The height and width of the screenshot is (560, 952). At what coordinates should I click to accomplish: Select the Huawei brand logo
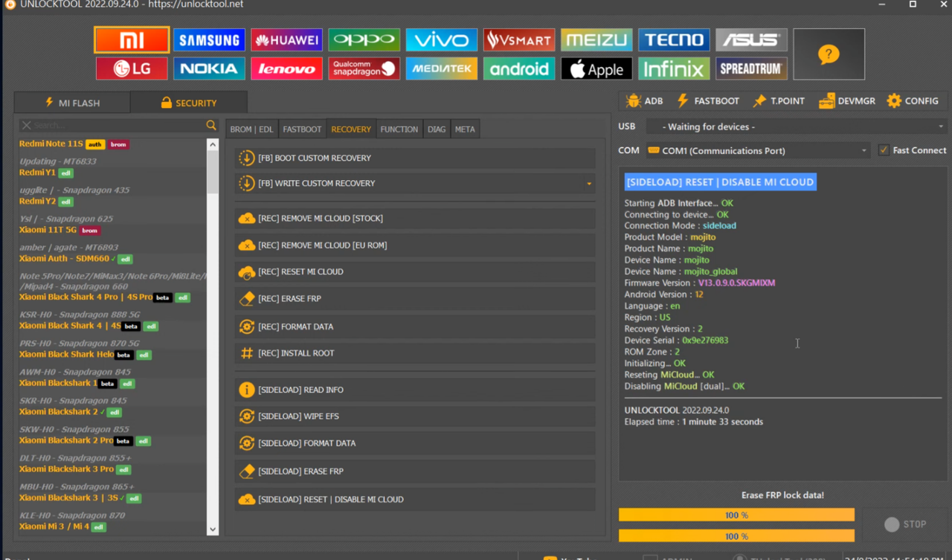tap(286, 40)
